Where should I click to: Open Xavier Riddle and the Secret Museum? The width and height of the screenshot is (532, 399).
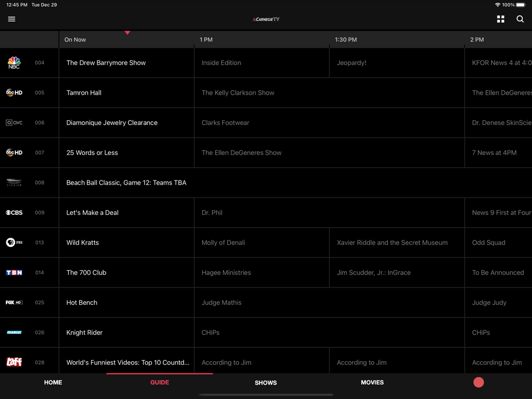pos(397,242)
